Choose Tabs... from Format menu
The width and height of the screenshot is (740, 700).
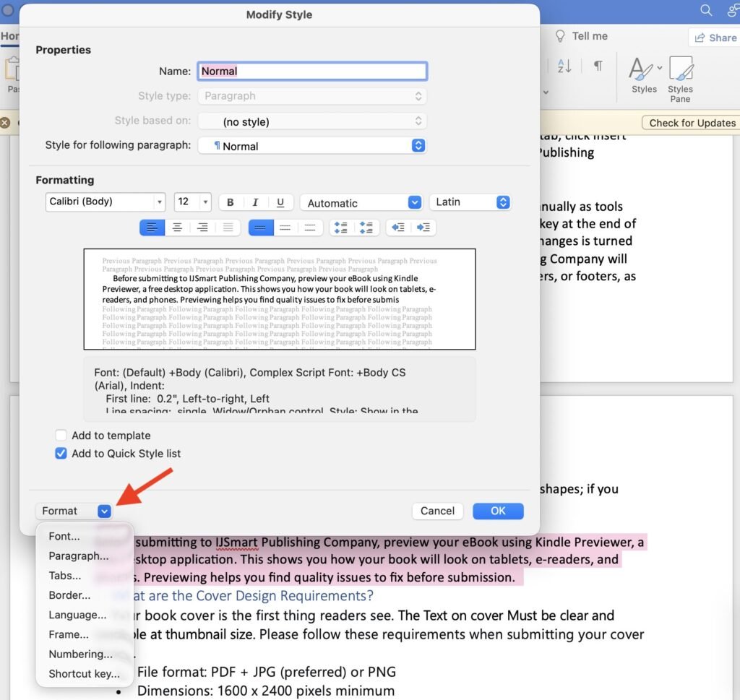tap(64, 576)
